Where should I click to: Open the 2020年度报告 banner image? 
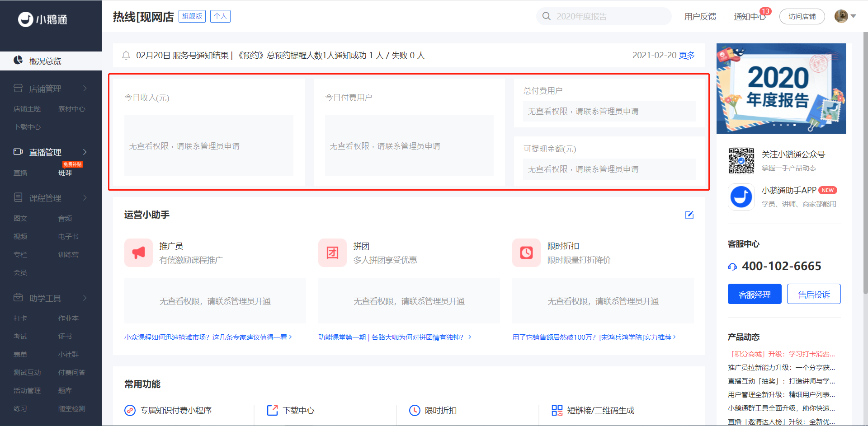781,89
